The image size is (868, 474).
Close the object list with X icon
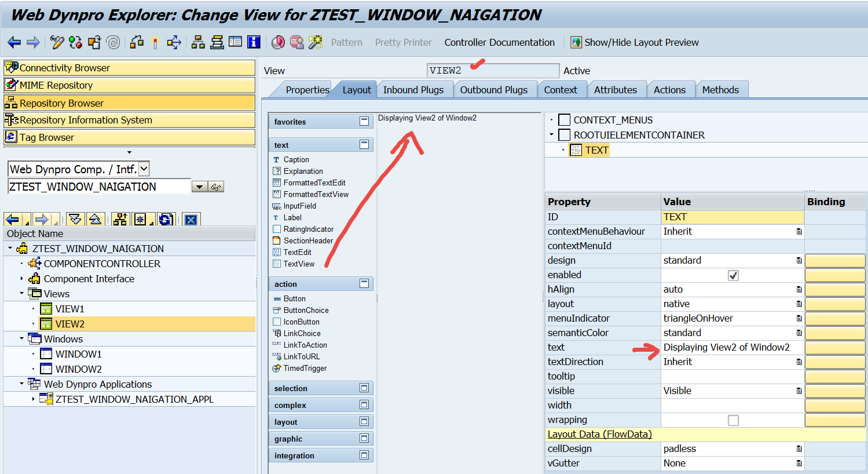coord(191,220)
